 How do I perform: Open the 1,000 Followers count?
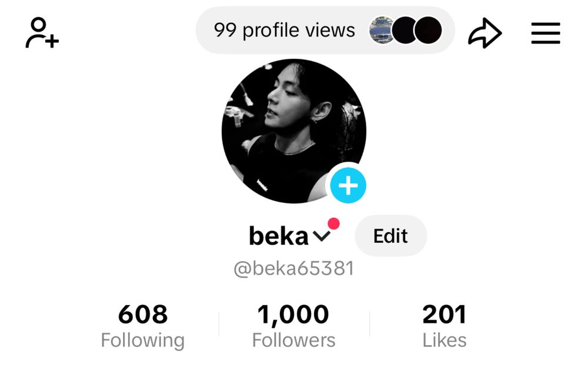click(293, 315)
